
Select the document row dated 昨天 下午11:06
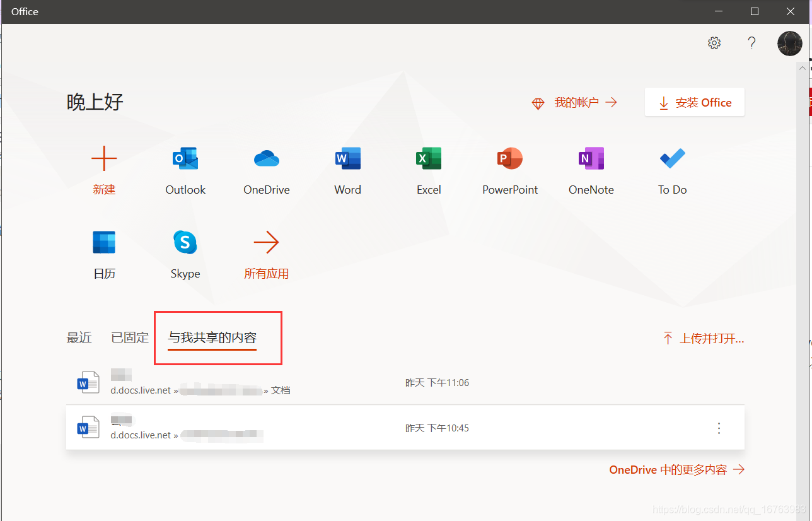pyautogui.click(x=405, y=383)
